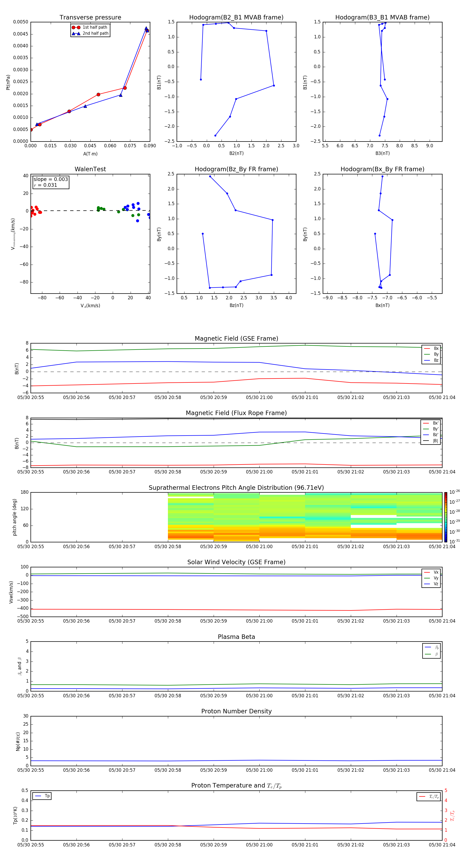Click 'Np(#/cc)' y-axis label
This screenshot has width=473, height=868.
coord(18,741)
